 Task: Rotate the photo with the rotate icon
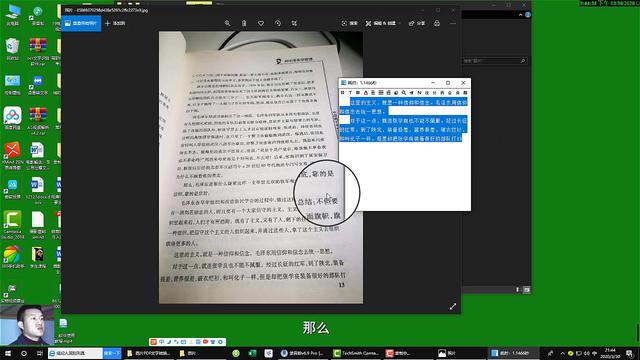click(x=278, y=23)
